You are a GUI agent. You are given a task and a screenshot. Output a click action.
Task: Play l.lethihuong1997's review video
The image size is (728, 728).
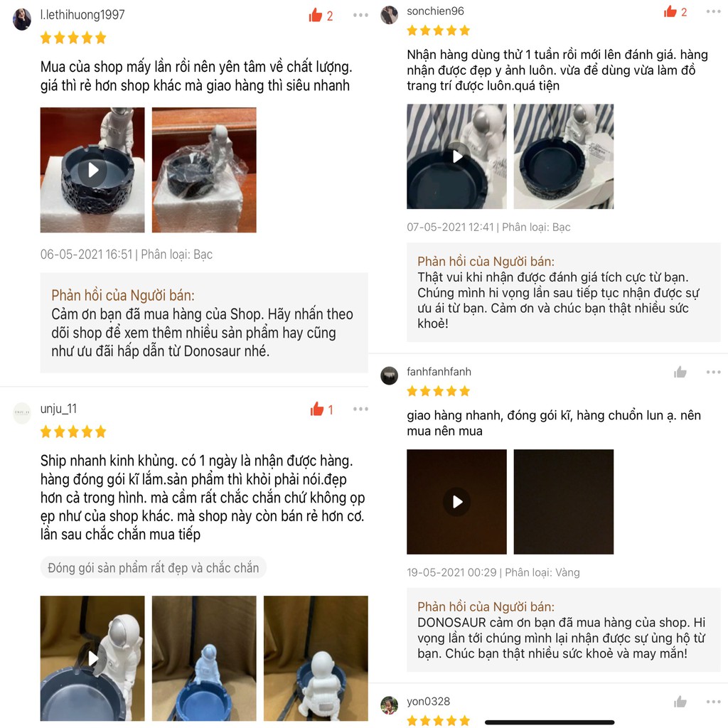point(92,170)
